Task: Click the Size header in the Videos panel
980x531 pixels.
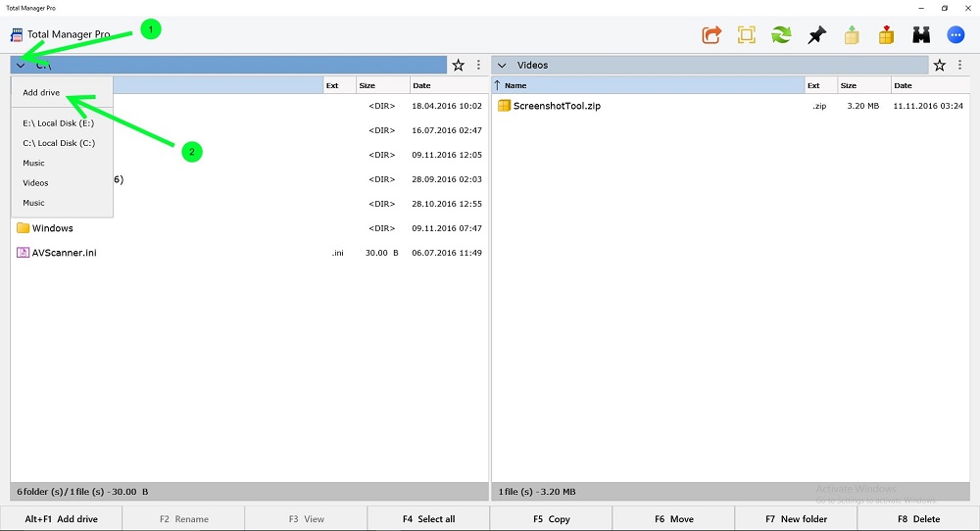Action: tap(863, 85)
